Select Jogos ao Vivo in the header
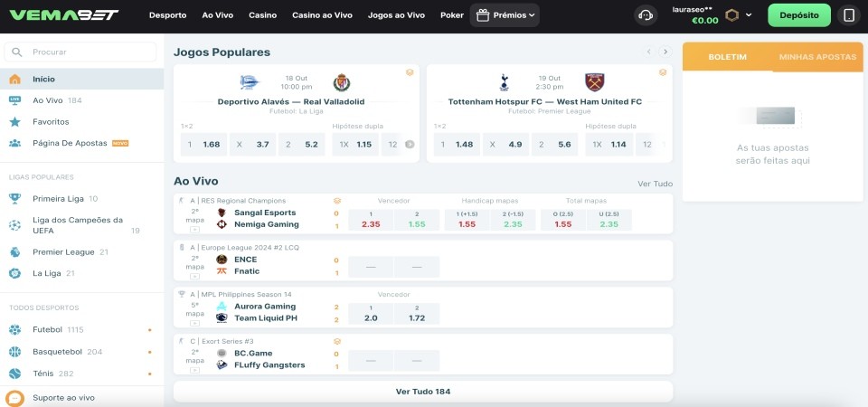 tap(396, 15)
